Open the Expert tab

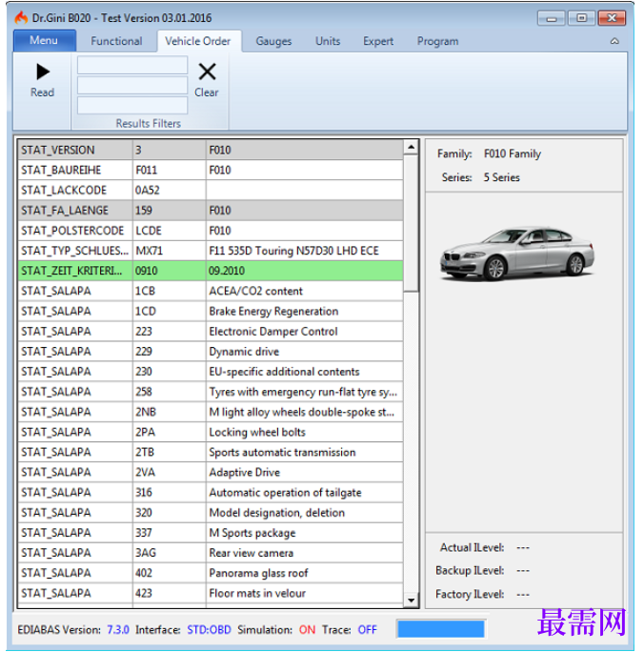[x=378, y=41]
